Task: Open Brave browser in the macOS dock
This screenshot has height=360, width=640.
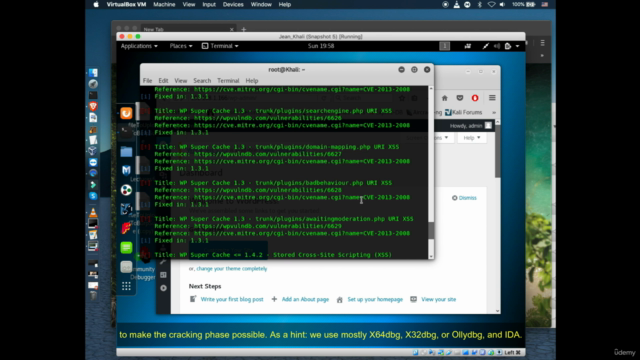Action: [93, 107]
